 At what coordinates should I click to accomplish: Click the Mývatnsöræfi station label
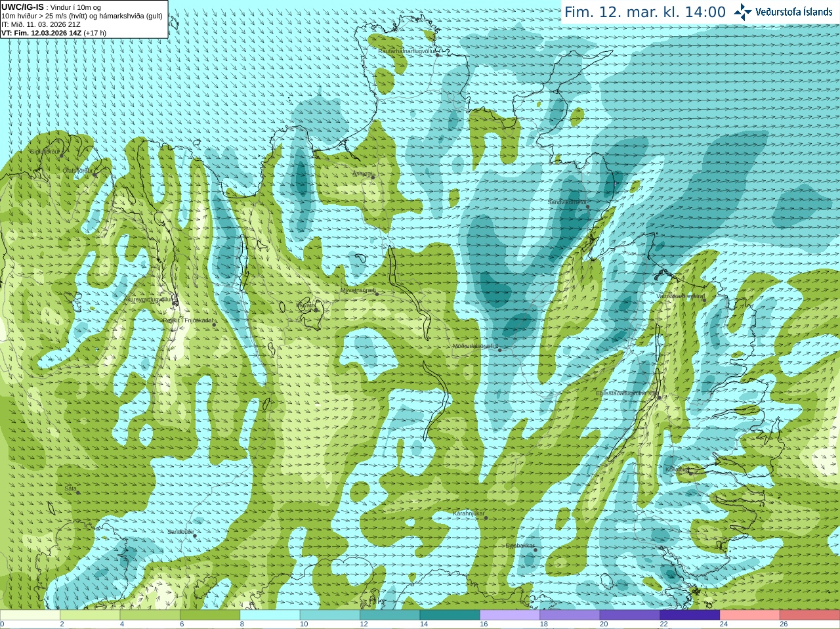point(358,290)
